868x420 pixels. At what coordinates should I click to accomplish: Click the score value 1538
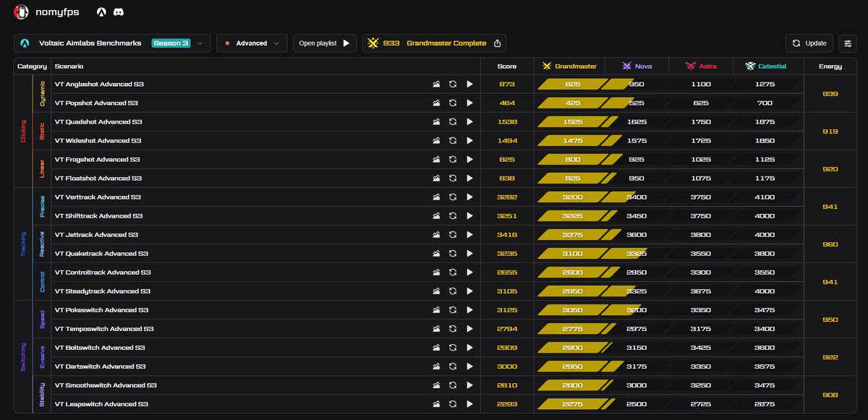[507, 121]
